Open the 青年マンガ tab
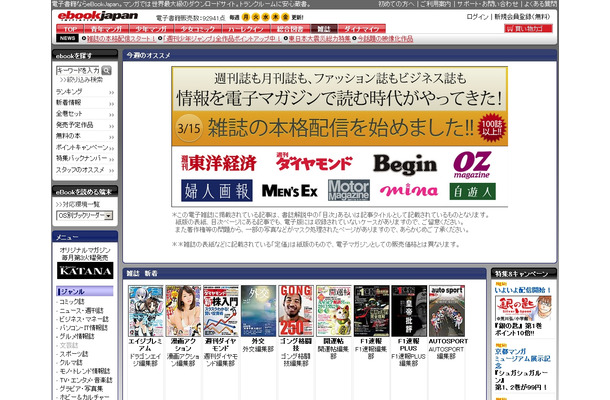The height and width of the screenshot is (400, 610). (107, 29)
